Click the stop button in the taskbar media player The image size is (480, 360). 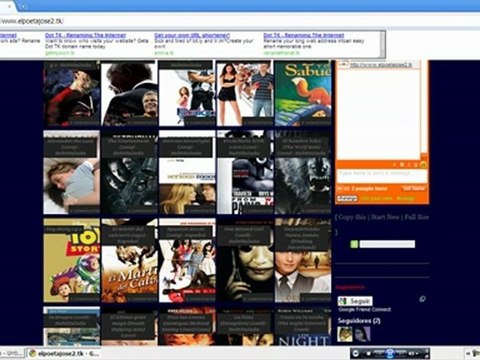tap(369, 353)
